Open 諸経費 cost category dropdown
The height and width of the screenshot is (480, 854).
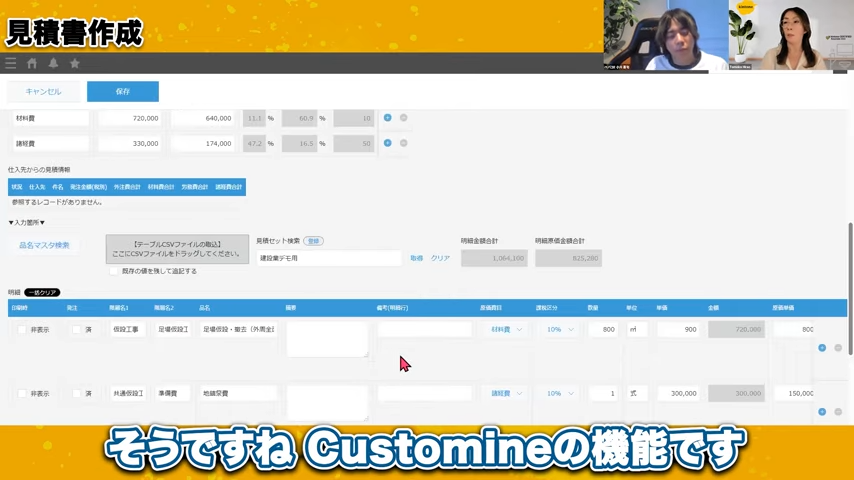click(507, 393)
